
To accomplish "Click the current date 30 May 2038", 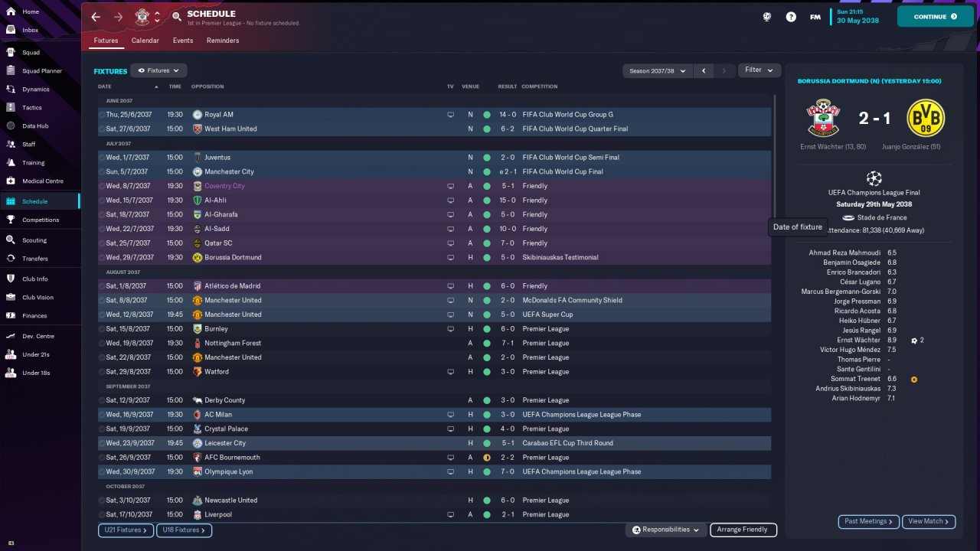I will click(x=857, y=21).
